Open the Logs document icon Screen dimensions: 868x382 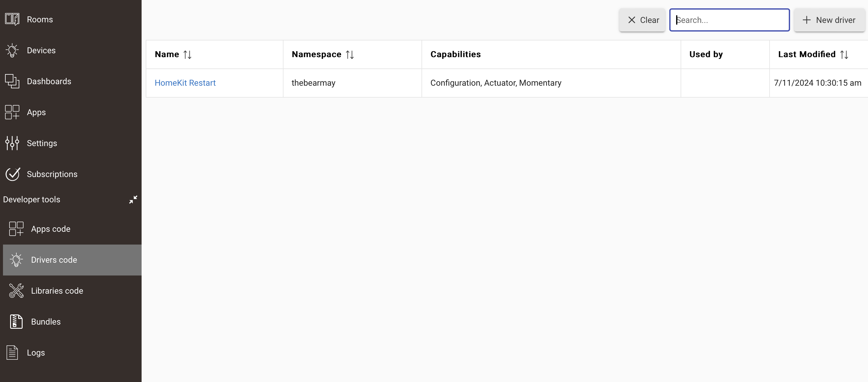12,353
